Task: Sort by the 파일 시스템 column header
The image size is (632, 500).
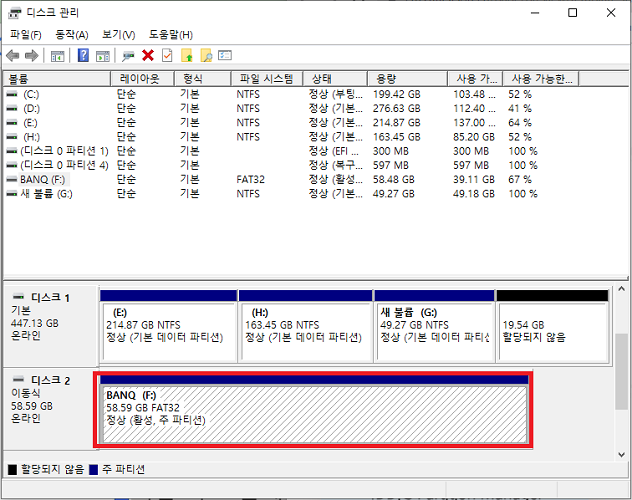Action: (x=265, y=78)
